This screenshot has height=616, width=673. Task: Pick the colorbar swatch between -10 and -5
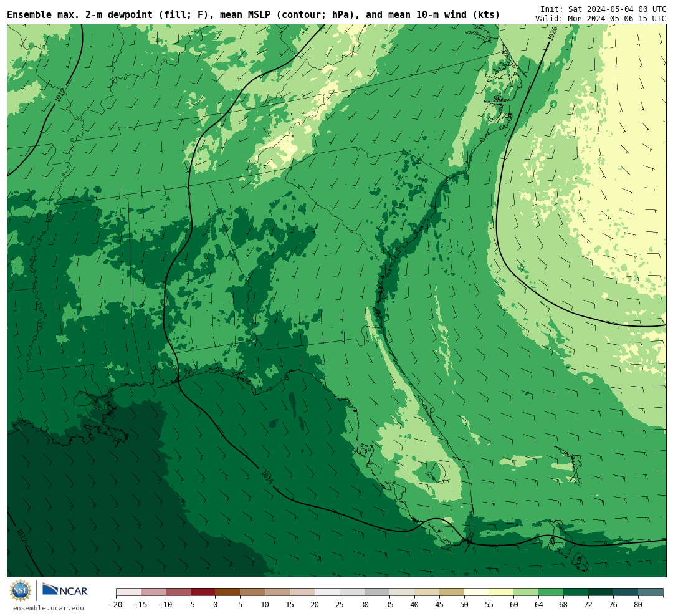tap(178, 592)
